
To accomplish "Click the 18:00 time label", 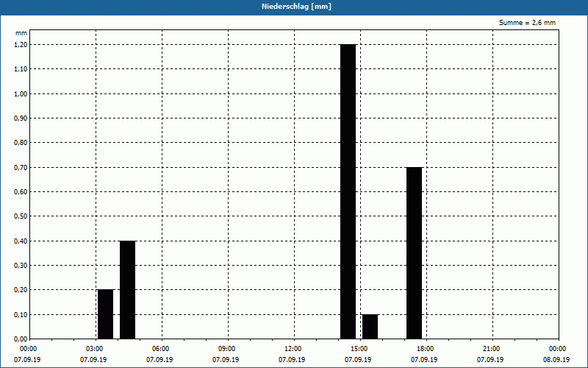I will [x=426, y=349].
